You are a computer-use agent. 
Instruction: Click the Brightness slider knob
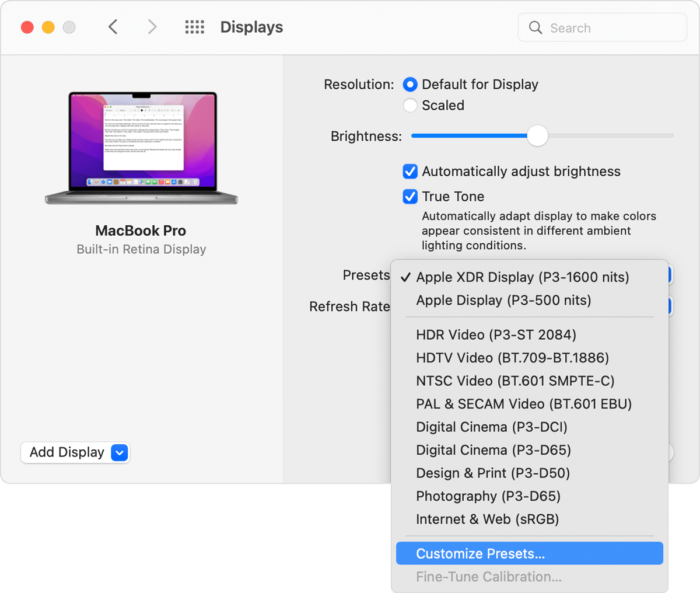coord(538,136)
